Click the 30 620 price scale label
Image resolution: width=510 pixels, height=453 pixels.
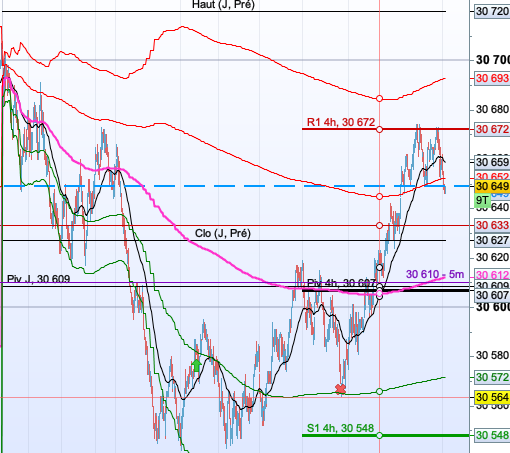pyautogui.click(x=493, y=257)
